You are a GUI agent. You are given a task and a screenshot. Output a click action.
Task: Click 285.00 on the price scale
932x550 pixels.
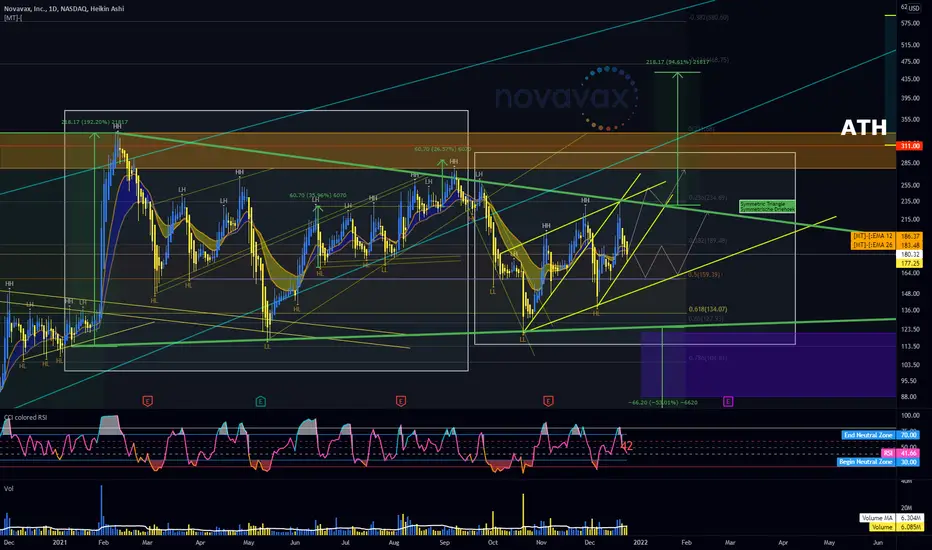point(910,162)
